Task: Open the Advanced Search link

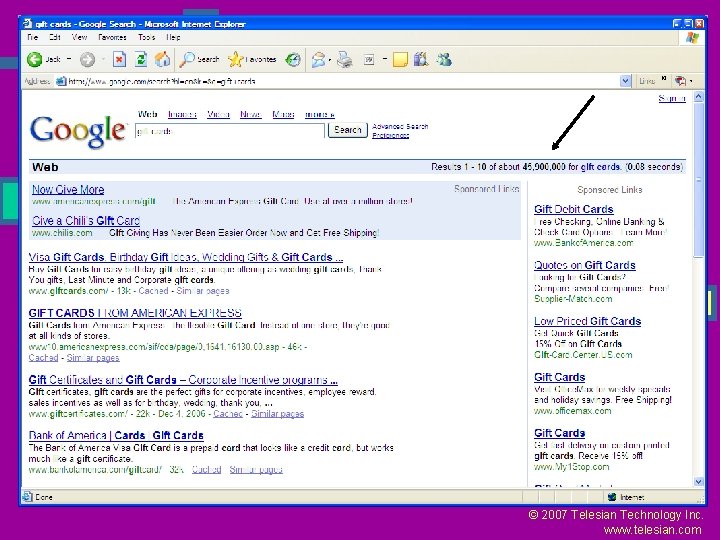Action: 400,126
